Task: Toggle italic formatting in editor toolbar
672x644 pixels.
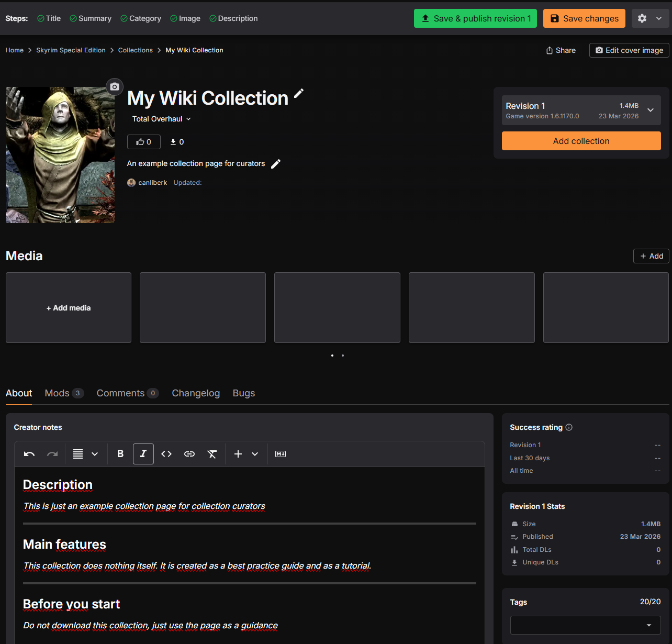Action: (x=143, y=454)
